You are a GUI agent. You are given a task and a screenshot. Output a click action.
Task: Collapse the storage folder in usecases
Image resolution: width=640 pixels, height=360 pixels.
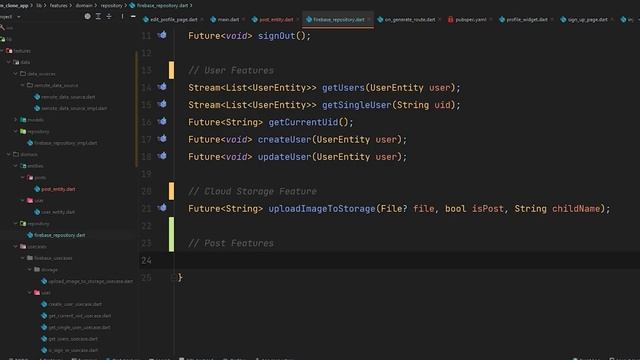tap(29, 269)
